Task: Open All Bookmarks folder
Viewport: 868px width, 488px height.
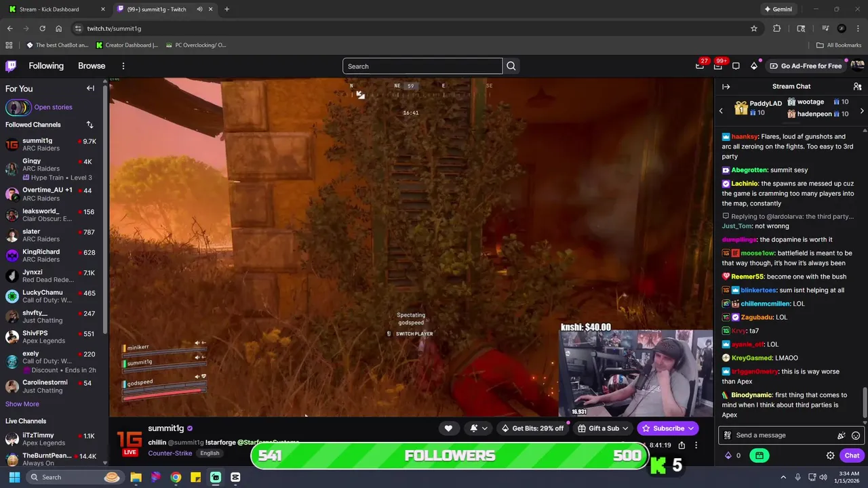Action: (839, 45)
